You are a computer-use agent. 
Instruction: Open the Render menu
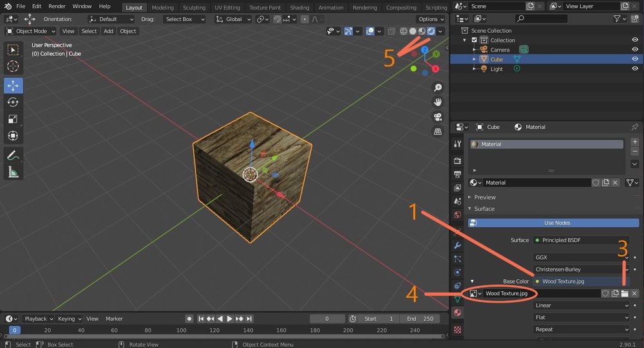pos(57,6)
